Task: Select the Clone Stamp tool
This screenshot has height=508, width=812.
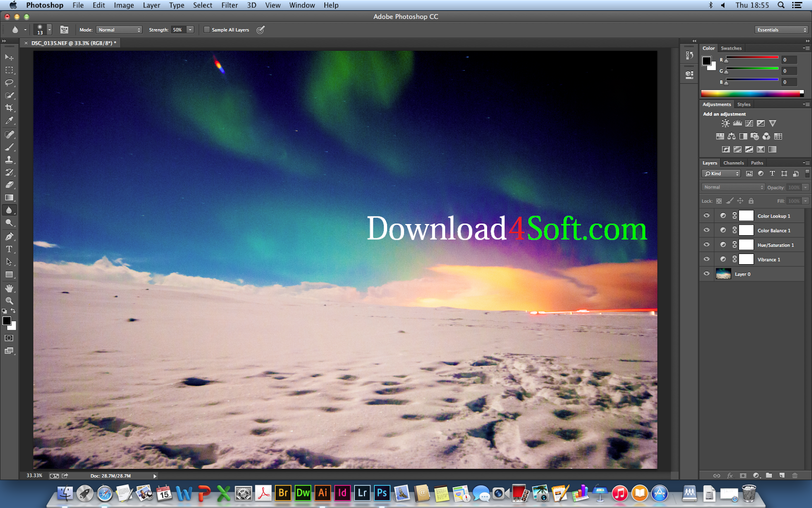Action: [9, 160]
